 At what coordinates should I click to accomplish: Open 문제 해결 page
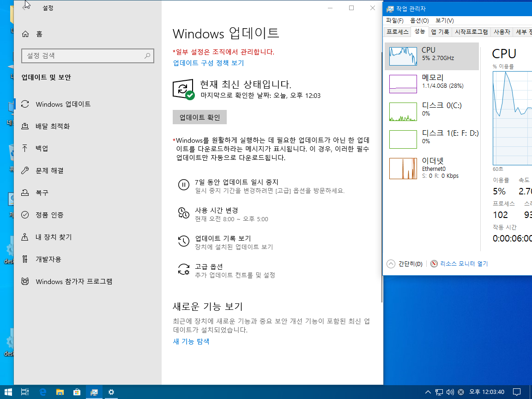click(43, 170)
